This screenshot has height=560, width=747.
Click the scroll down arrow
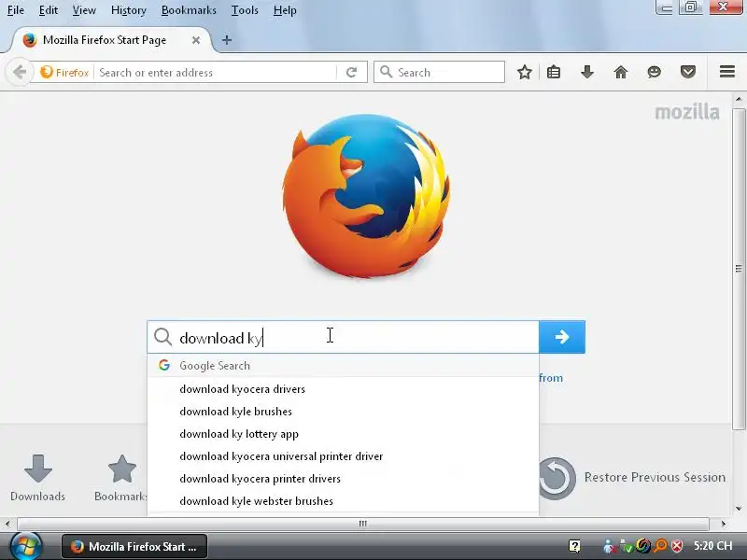pos(739,508)
